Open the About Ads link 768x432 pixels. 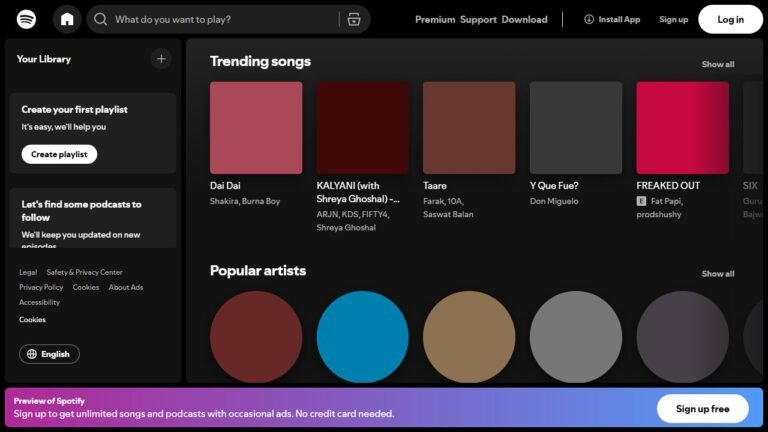point(126,288)
